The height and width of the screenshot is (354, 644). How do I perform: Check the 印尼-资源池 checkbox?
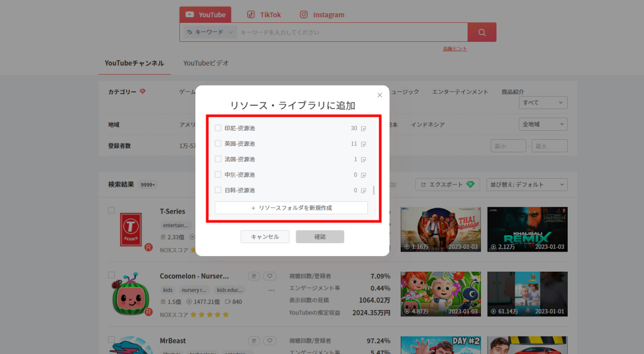[218, 128]
